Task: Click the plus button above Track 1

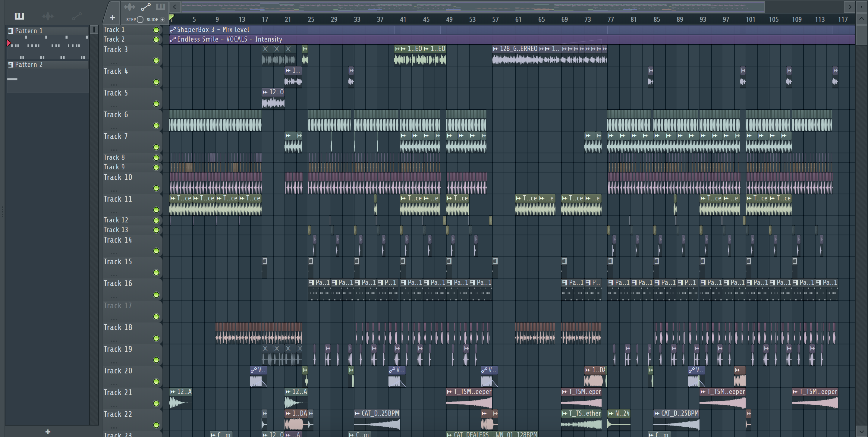Action: coord(112,17)
